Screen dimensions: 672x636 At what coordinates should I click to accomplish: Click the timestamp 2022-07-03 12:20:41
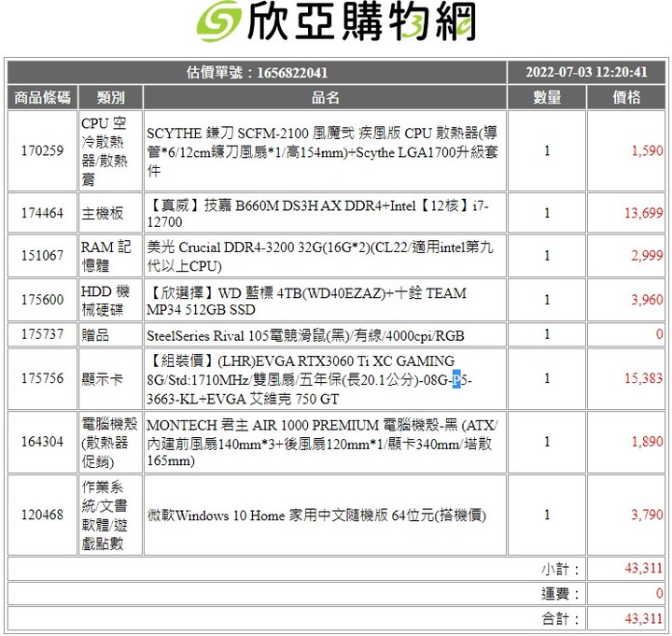586,72
